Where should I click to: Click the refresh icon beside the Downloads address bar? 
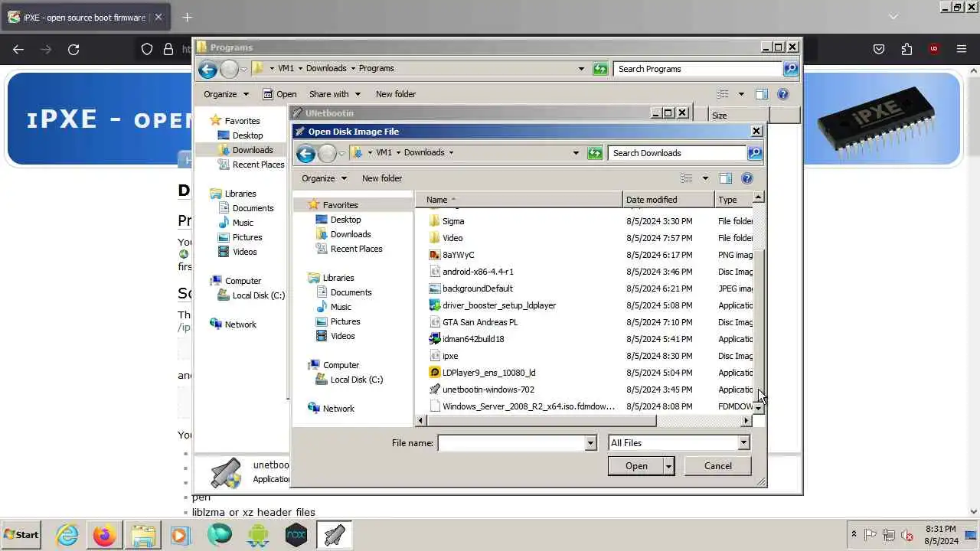tap(595, 153)
